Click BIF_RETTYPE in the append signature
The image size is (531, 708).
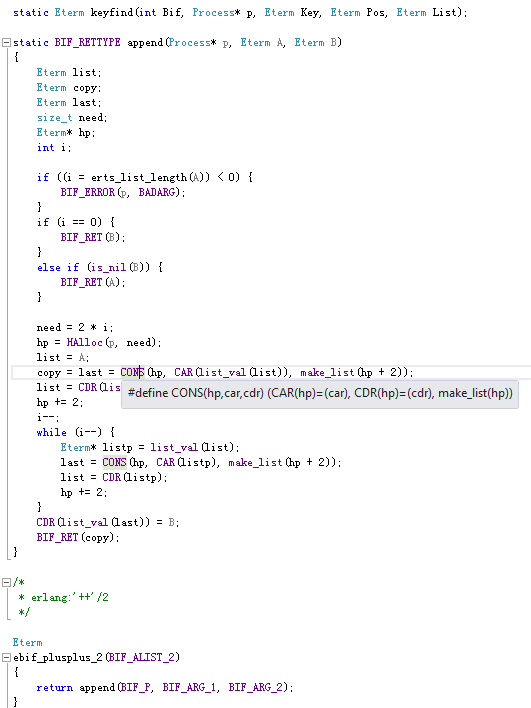88,42
